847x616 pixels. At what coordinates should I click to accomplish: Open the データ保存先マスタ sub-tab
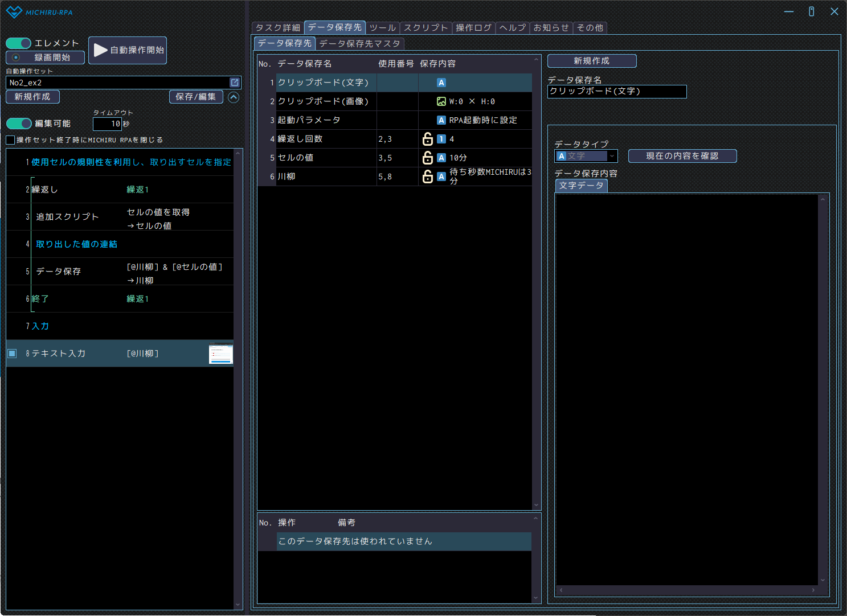coord(359,43)
